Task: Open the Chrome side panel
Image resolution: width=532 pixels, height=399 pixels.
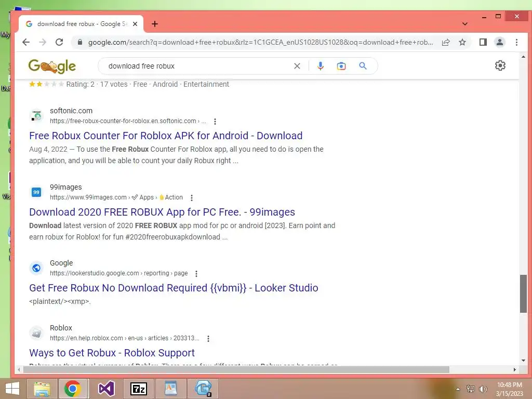Action: tap(483, 42)
